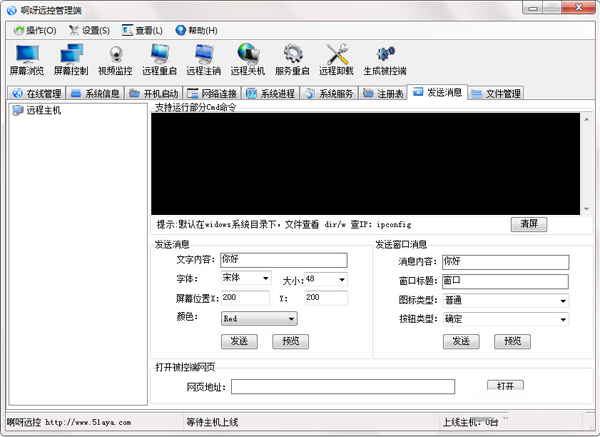This screenshot has width=600, height=437.
Task: Switch to the 系统信息 tab
Action: (96, 93)
